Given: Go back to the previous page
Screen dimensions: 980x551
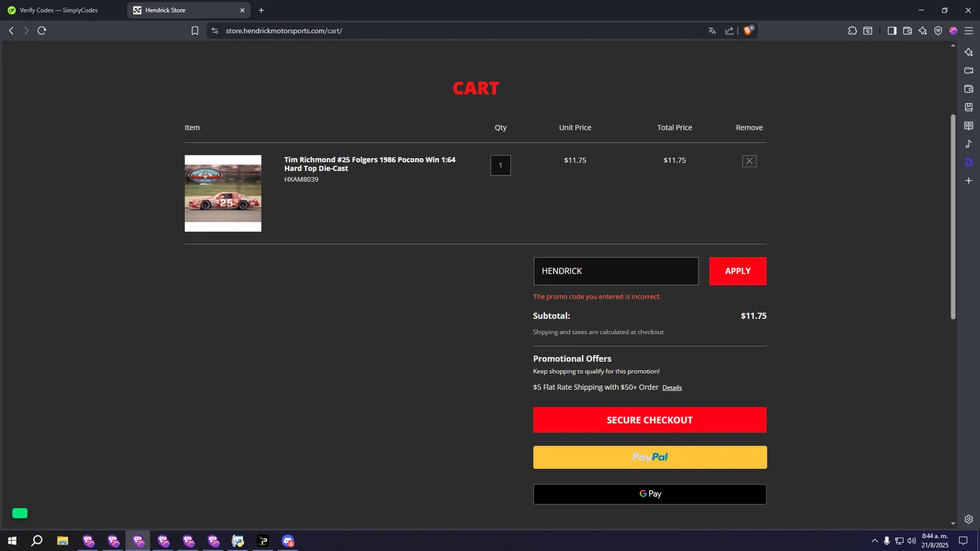Looking at the screenshot, I should click(11, 31).
